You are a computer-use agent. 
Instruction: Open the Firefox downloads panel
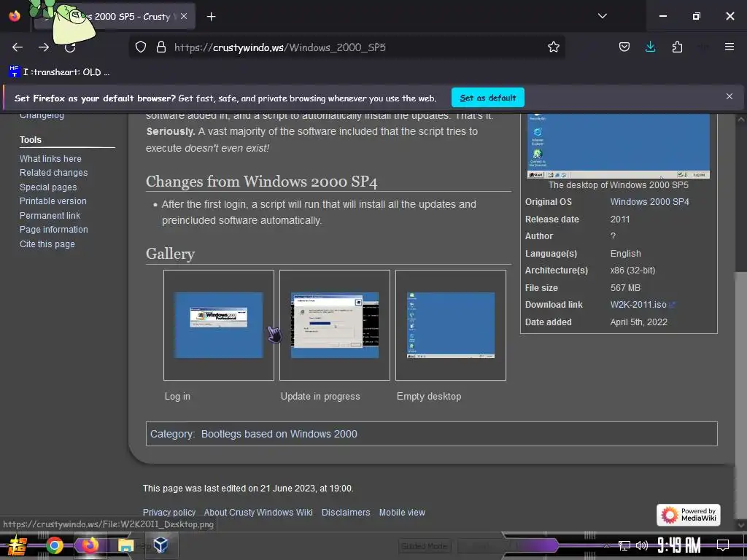coord(650,47)
